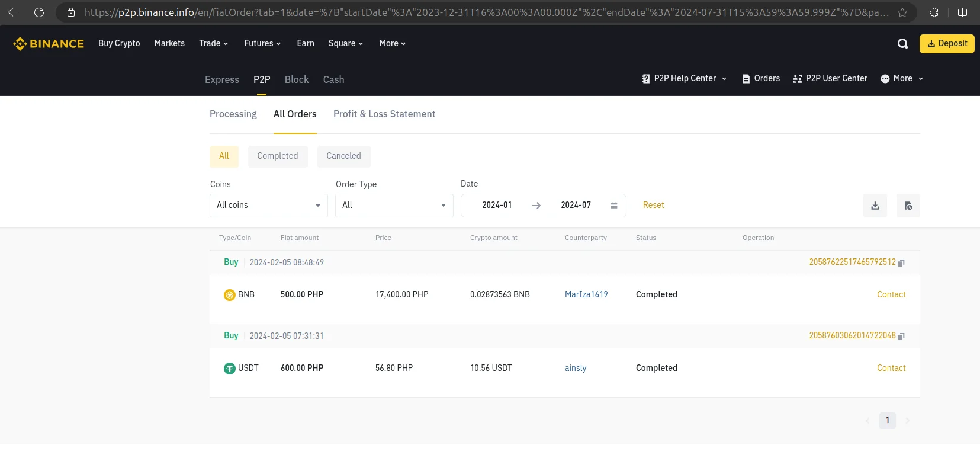The width and height of the screenshot is (980, 461).
Task: Switch to the Express tab
Action: point(222,79)
